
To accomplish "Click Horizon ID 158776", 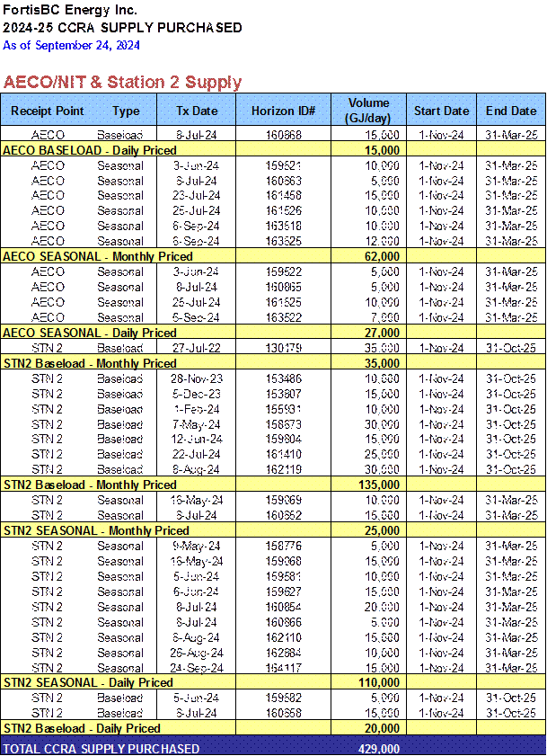I will point(283,547).
